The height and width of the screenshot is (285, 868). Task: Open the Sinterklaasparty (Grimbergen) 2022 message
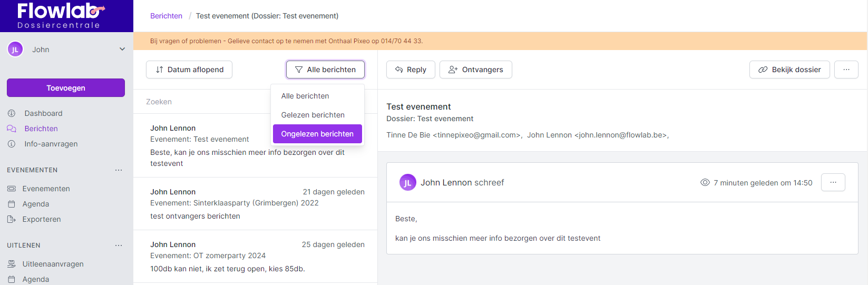(x=255, y=203)
